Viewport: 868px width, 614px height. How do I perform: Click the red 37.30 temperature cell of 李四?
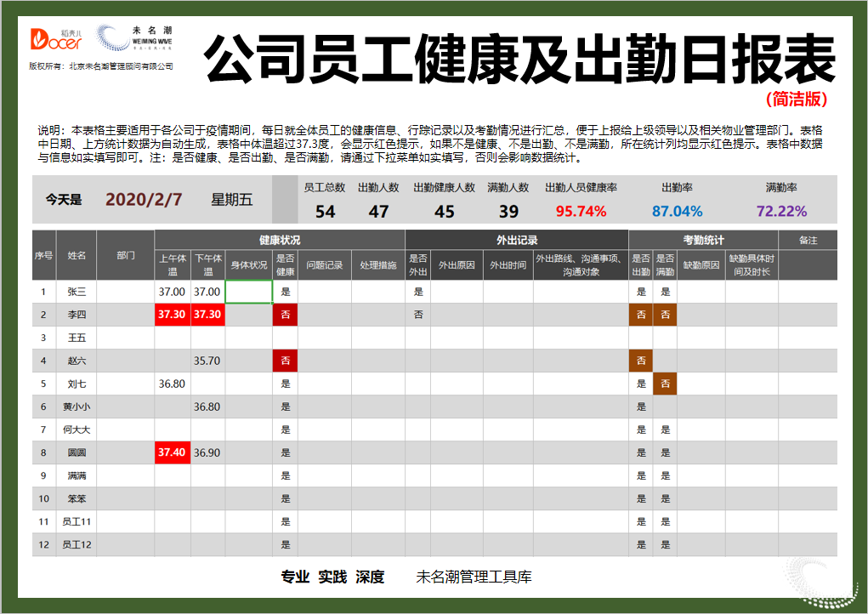point(173,315)
